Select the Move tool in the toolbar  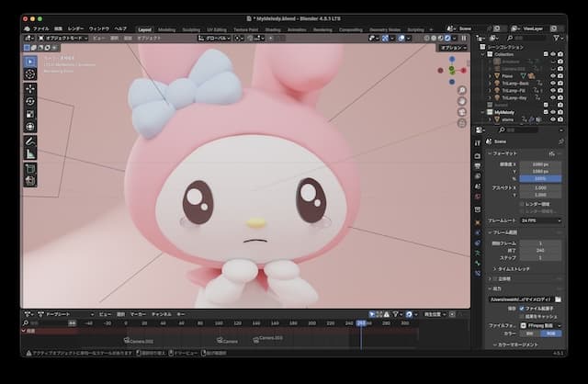30,89
